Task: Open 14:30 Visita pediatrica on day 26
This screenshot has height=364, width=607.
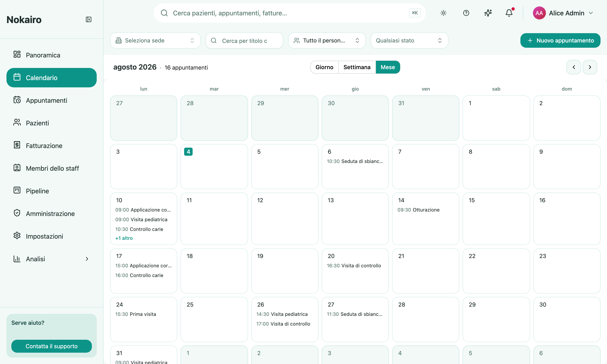Action: (x=282, y=314)
